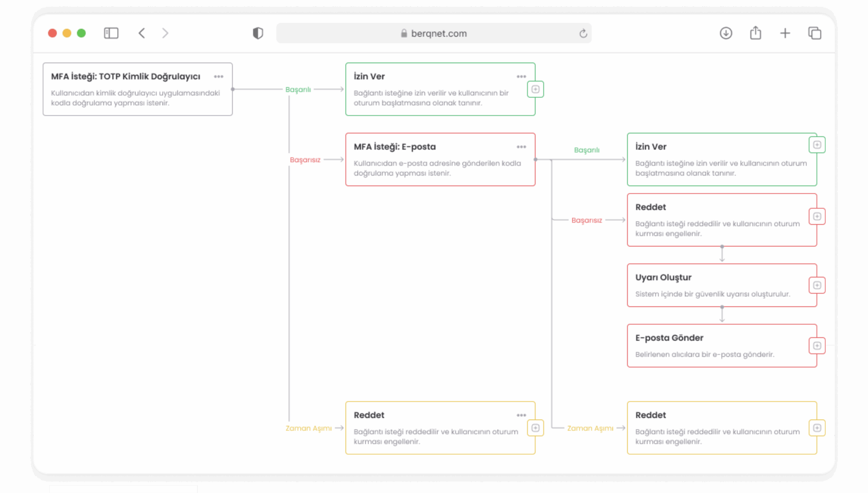Open three-dot menu of first İzin Ver node
Image resolution: width=868 pixels, height=493 pixels.
tap(521, 77)
